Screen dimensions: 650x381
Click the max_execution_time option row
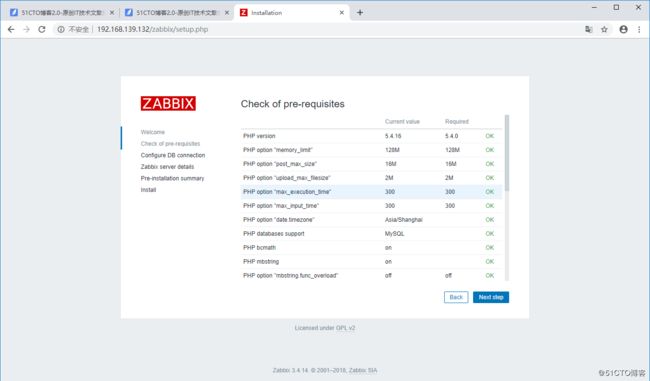point(371,192)
